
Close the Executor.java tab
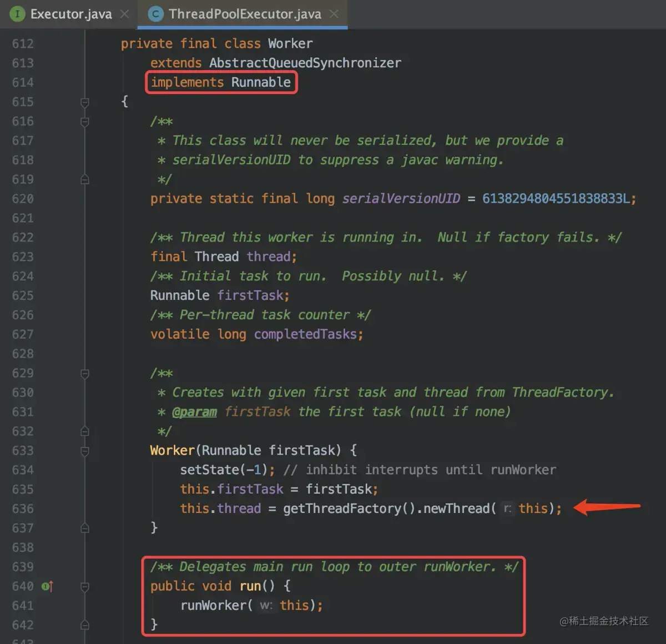click(125, 14)
